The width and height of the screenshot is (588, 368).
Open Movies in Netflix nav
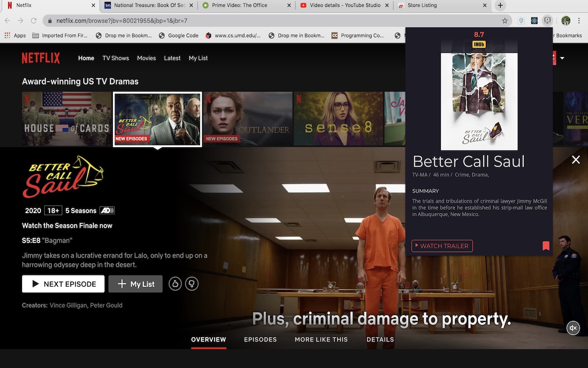pos(147,58)
